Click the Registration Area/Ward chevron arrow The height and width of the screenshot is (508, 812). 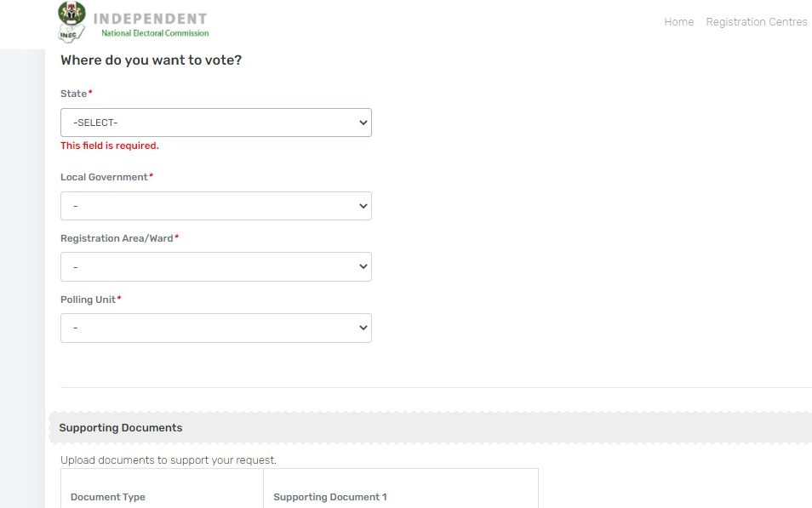coord(363,266)
